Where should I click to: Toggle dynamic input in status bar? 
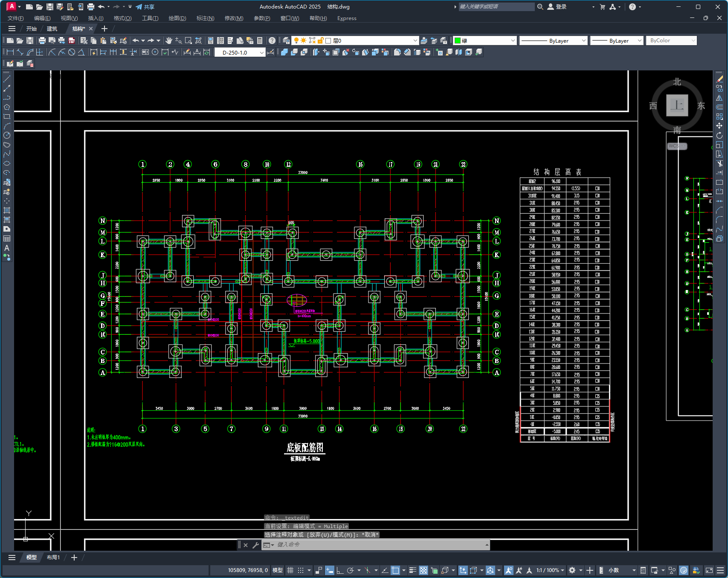pyautogui.click(x=329, y=570)
